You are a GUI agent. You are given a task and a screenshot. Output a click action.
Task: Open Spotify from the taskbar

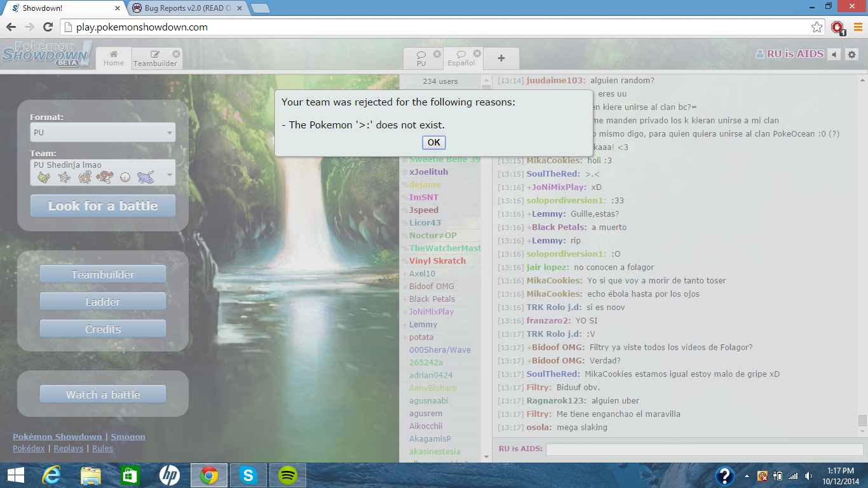[288, 475]
